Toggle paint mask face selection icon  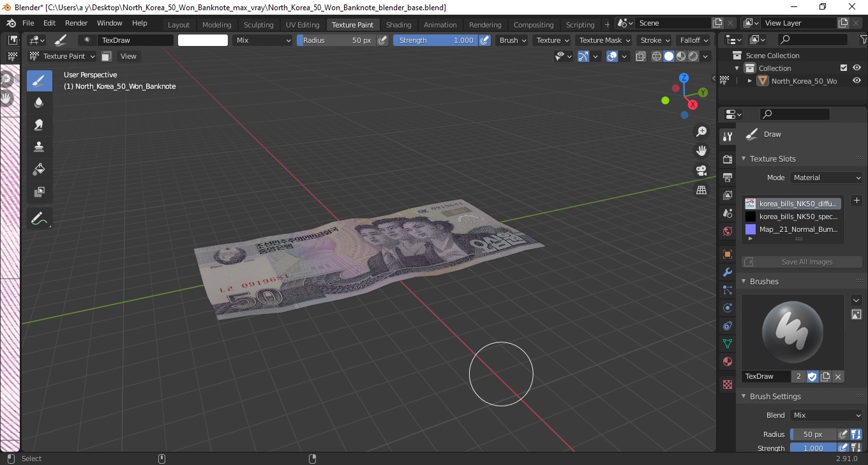point(107,56)
